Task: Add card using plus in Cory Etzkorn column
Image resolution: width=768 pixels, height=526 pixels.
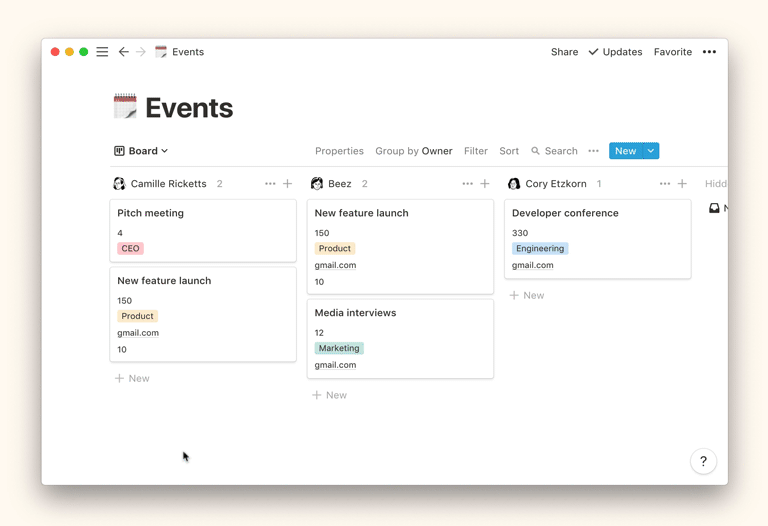Action: tap(683, 184)
